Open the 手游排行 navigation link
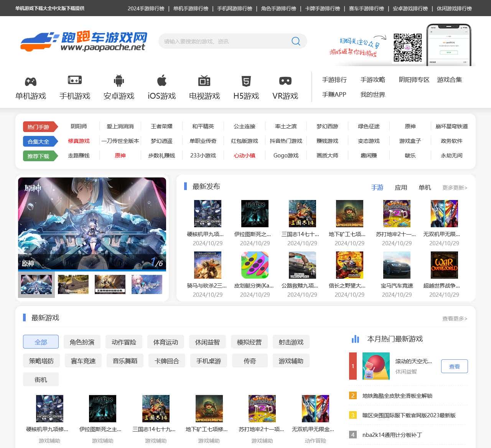This screenshot has width=491, height=448. [x=334, y=79]
